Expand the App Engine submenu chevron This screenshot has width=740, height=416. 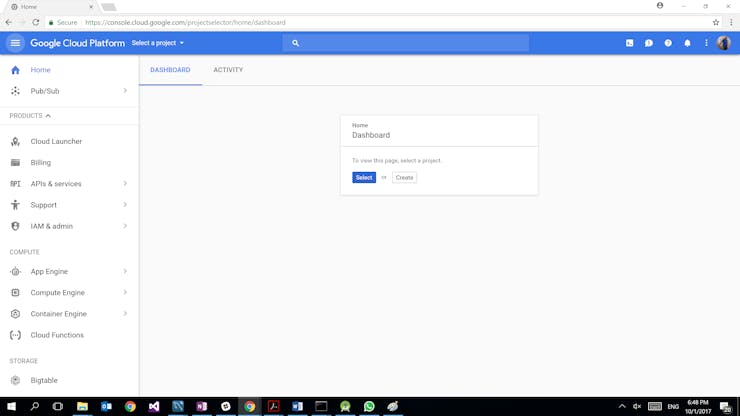click(x=125, y=272)
